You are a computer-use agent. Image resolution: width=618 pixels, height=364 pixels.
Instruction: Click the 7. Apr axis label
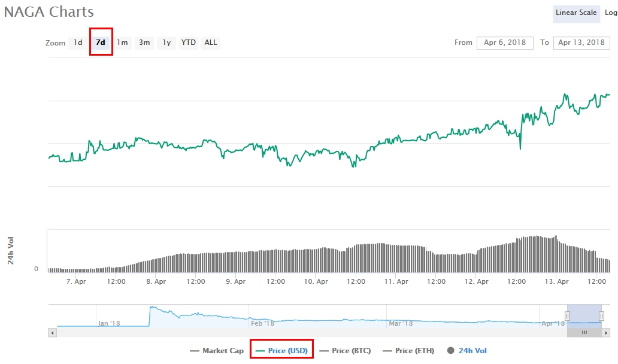click(76, 281)
